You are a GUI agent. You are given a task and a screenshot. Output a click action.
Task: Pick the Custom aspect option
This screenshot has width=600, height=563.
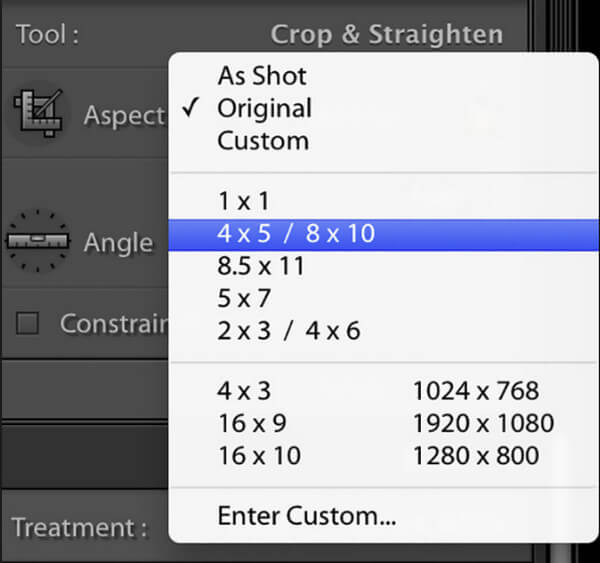pos(263,140)
